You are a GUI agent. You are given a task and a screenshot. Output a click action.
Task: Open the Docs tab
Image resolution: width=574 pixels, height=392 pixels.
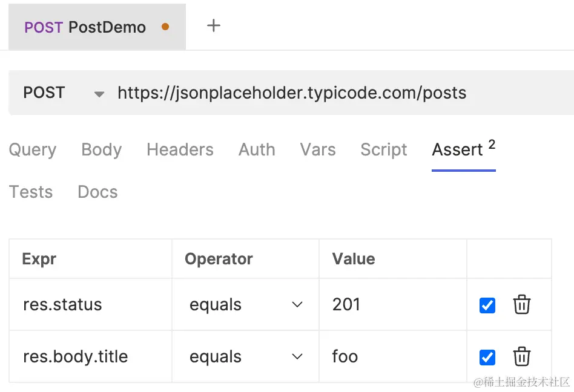[97, 192]
